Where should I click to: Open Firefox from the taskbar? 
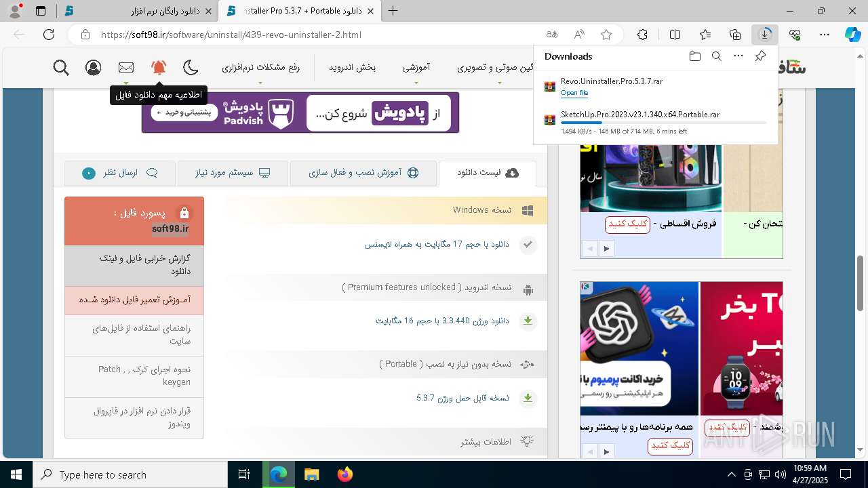coord(344,474)
